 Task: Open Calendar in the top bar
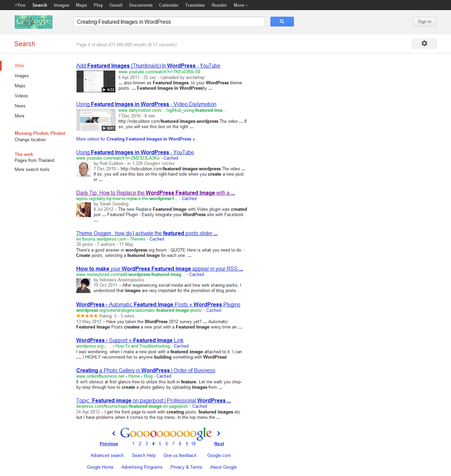tap(169, 5)
